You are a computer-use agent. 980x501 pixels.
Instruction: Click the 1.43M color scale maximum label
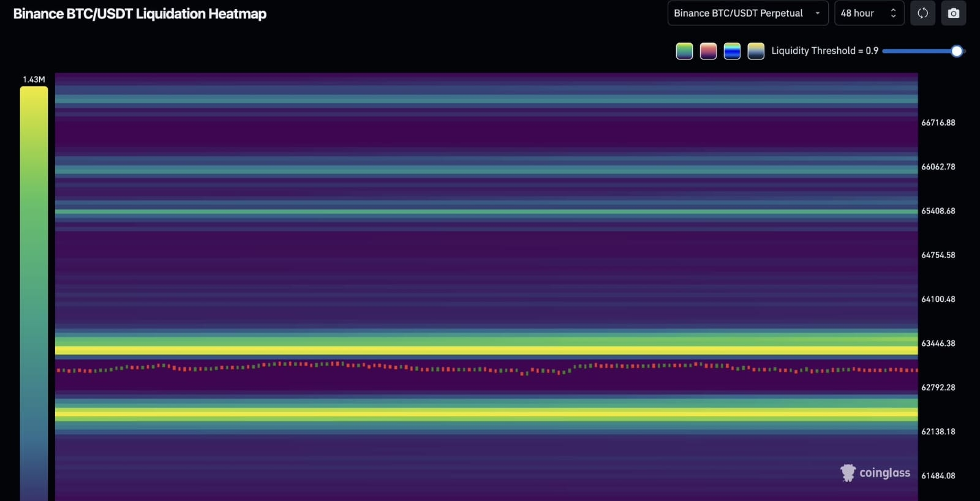tap(34, 80)
